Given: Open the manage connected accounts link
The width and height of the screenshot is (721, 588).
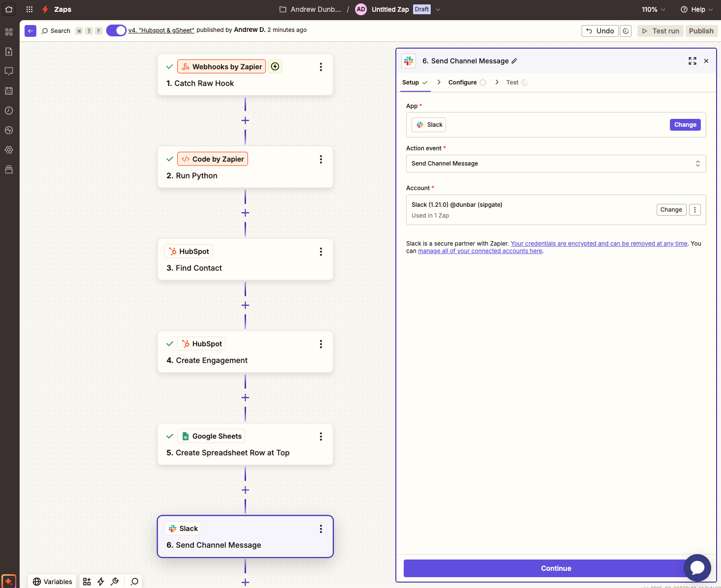Looking at the screenshot, I should point(480,251).
